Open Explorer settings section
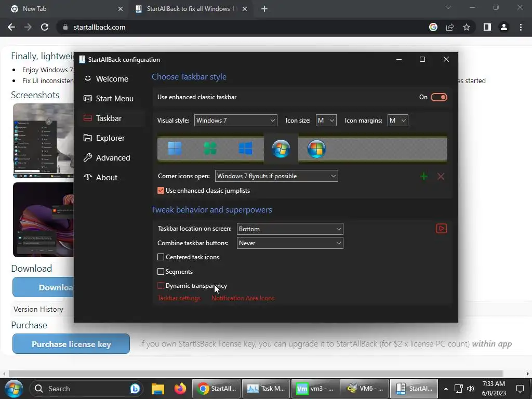The width and height of the screenshot is (532, 399). [x=112, y=138]
